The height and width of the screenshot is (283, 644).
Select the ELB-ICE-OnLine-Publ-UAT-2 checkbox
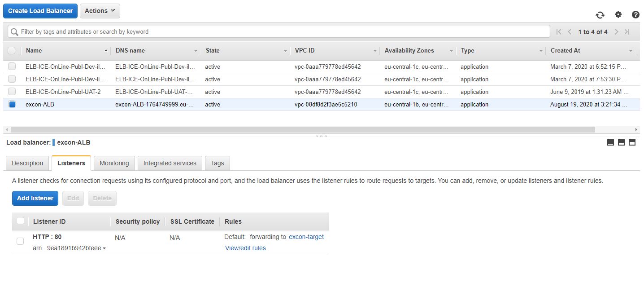pos(12,92)
